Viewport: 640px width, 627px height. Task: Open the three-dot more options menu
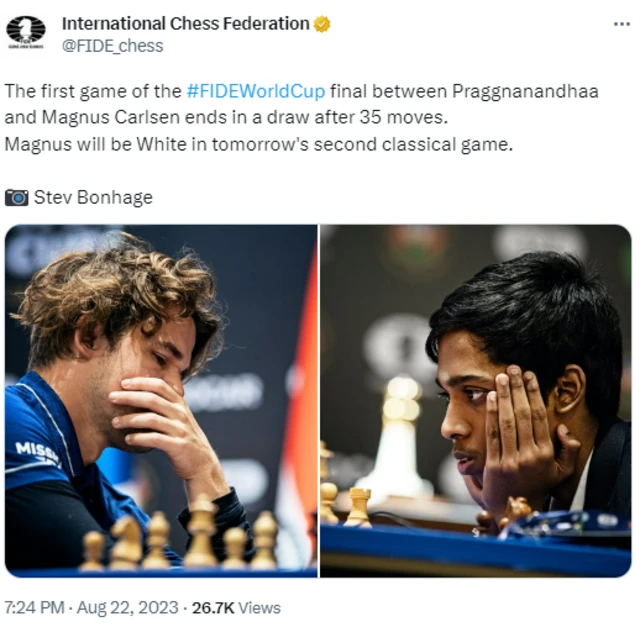tap(622, 24)
